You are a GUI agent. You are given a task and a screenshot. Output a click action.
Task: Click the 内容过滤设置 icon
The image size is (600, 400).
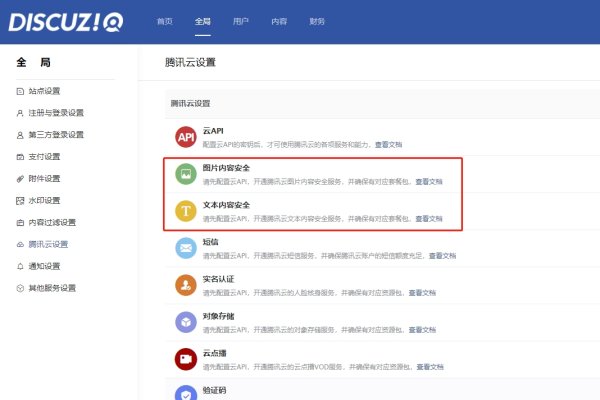tap(20, 222)
